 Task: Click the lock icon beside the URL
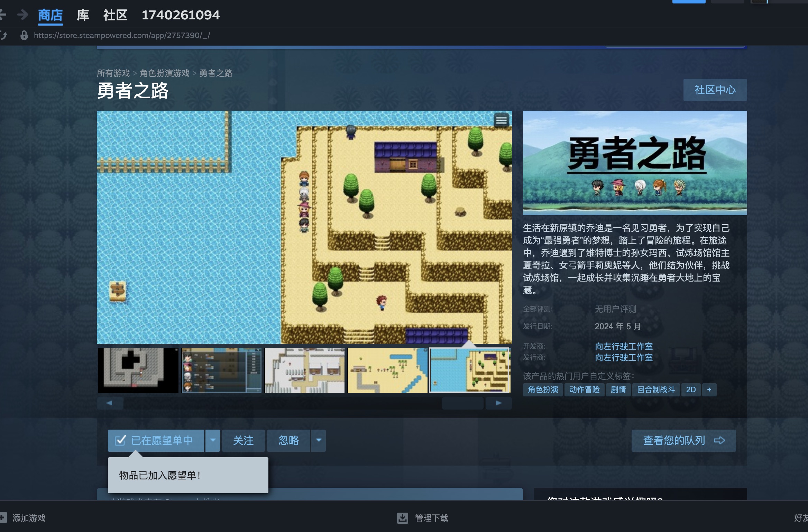[x=24, y=35]
